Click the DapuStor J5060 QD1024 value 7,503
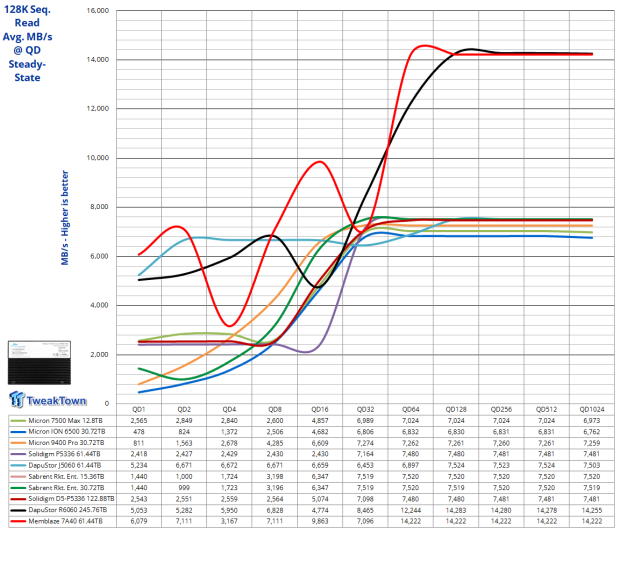Screen dimensions: 620x568 tap(592, 466)
